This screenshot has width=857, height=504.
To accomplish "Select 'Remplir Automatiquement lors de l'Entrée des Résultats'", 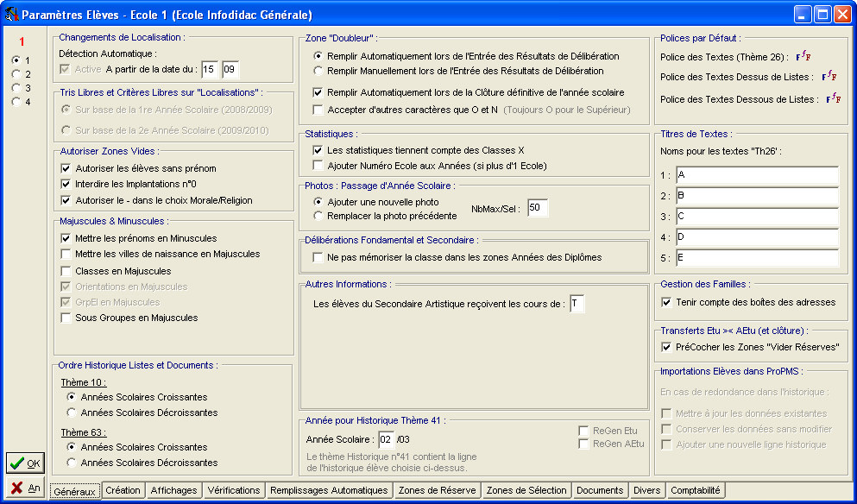I will click(x=318, y=56).
